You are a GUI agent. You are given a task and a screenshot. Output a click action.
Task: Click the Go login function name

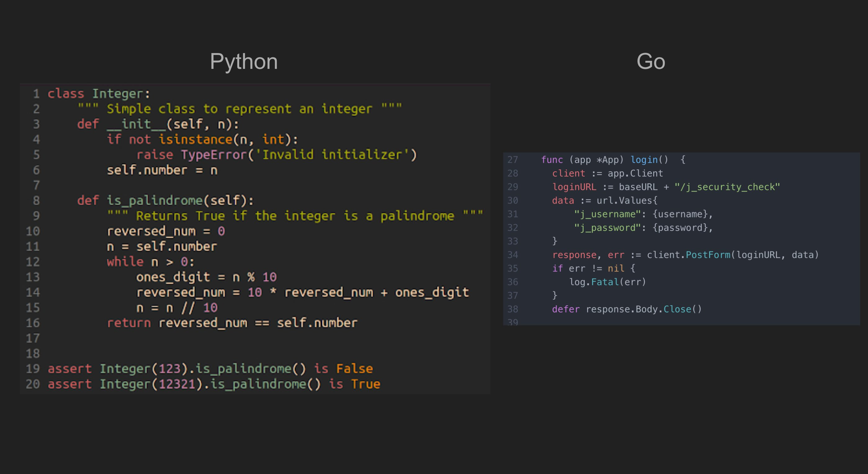(644, 160)
